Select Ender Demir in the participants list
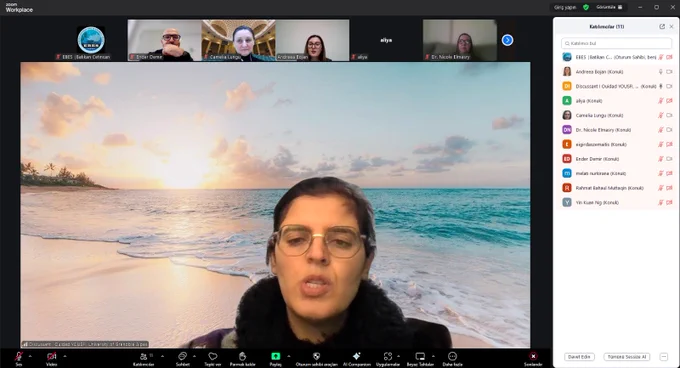Screen dimensions: 680x368 (x=616, y=159)
